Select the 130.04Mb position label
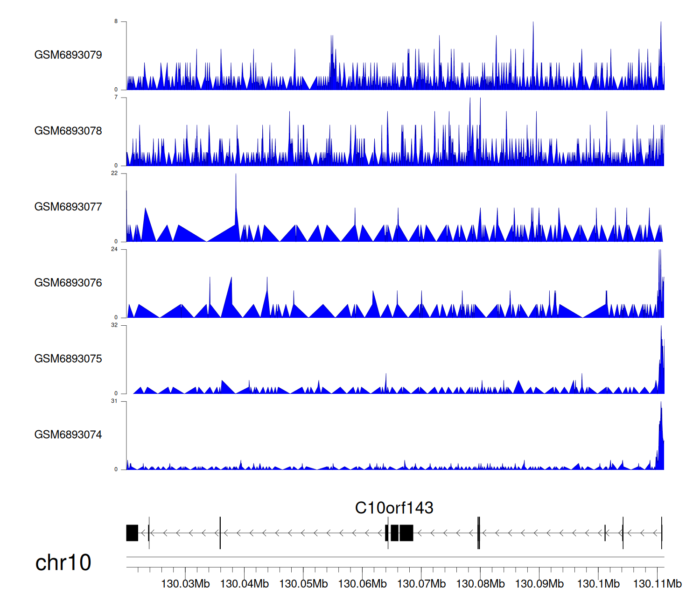Screen dimensions: 700x616 (244, 584)
